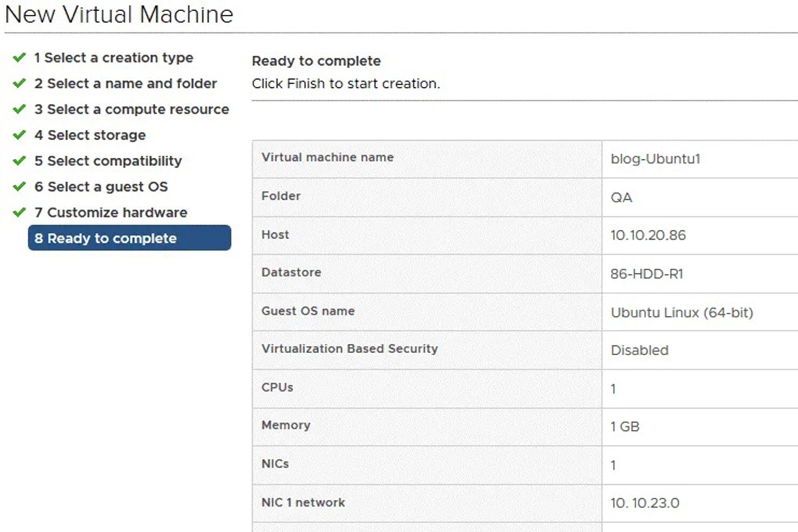The height and width of the screenshot is (532, 798).
Task: Click the Folder row label
Action: pyautogui.click(x=281, y=196)
